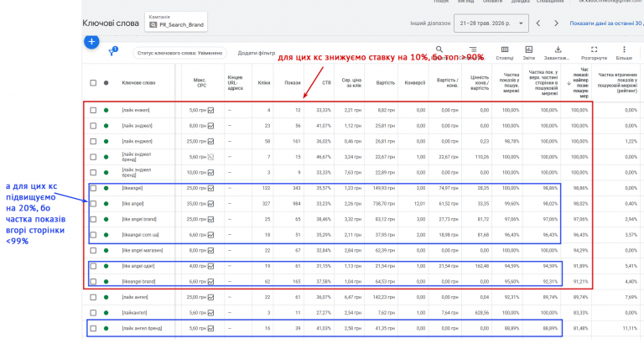Click the search magnifier icon in table toolbar
Viewport: 644px width, 344px height.
pyautogui.click(x=439, y=50)
